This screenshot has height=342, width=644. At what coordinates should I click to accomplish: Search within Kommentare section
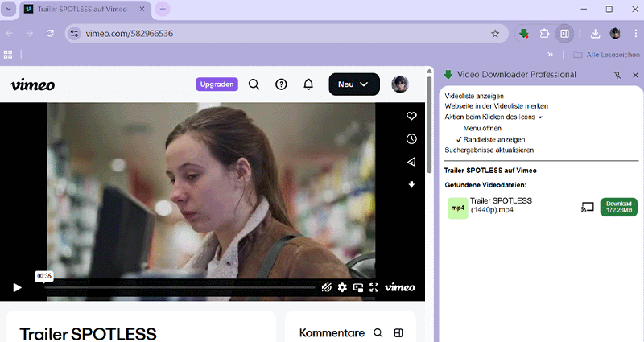pyautogui.click(x=378, y=332)
